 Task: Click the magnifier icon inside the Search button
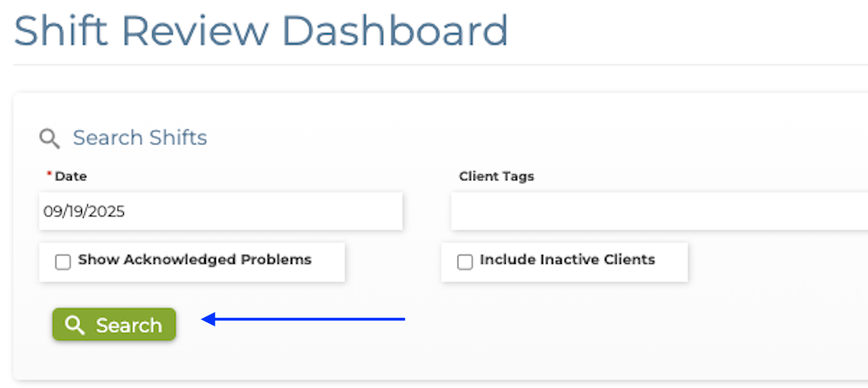coord(75,325)
